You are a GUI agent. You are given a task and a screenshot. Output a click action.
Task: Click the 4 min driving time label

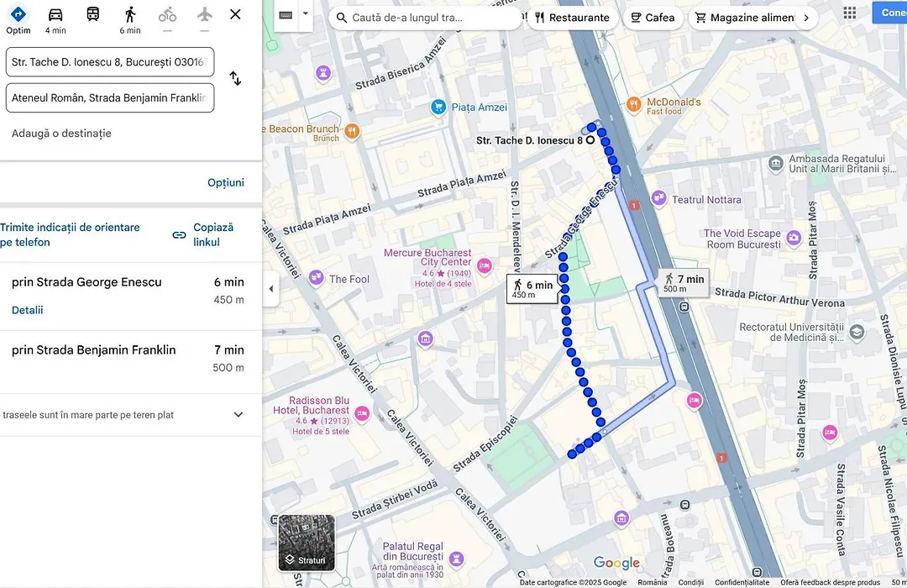point(55,31)
